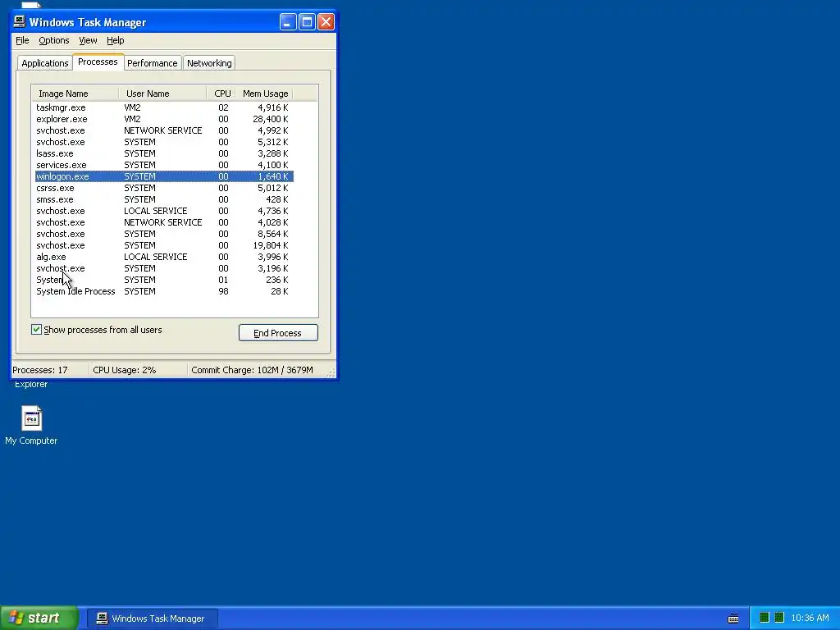Screen dimensions: 840x630
Task: Select the taskmgr.exe process row
Action: tap(164, 107)
